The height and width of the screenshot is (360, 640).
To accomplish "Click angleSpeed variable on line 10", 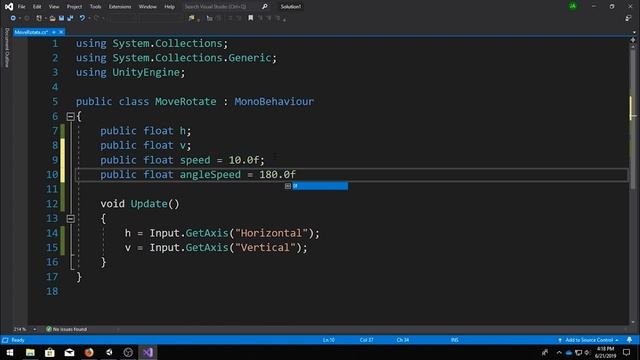I will pos(210,175).
